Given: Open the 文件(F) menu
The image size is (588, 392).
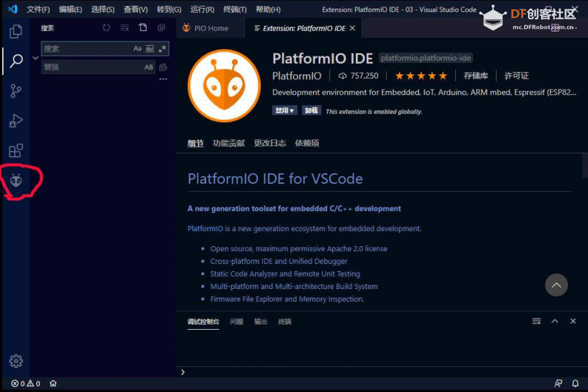Looking at the screenshot, I should pos(39,9).
